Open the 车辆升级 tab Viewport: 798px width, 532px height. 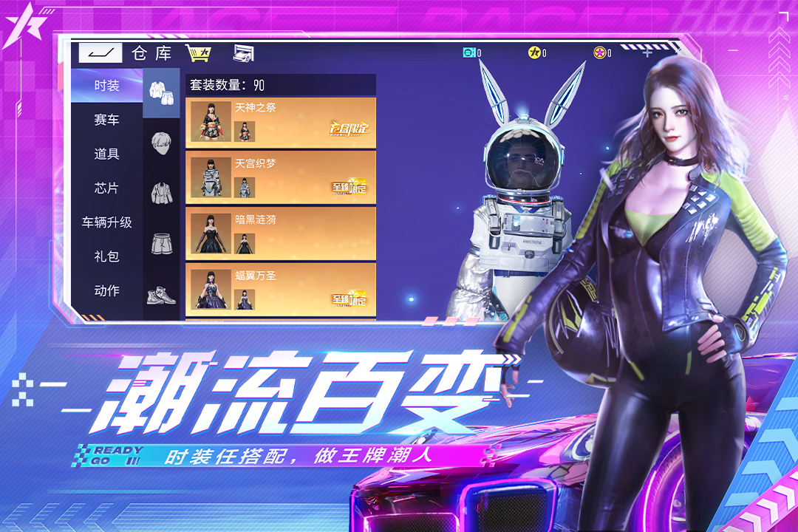pos(107,222)
